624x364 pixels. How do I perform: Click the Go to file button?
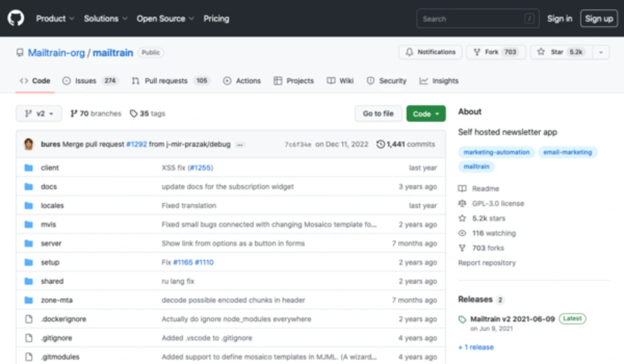coord(378,113)
